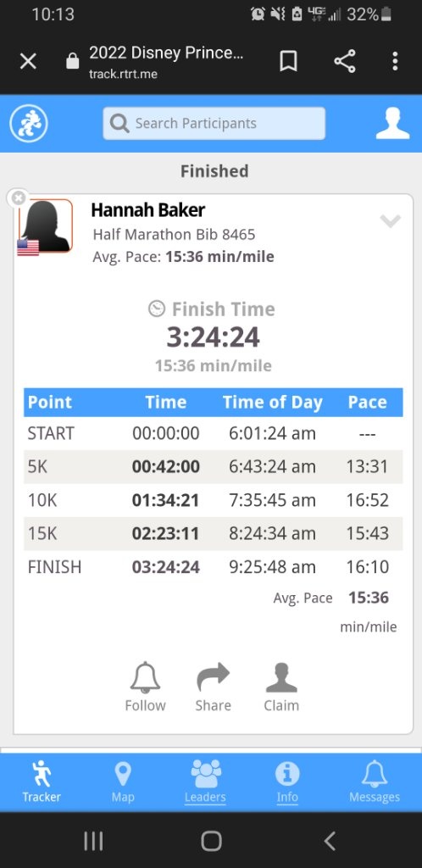The height and width of the screenshot is (868, 422).
Task: Tap Hannah Baker's profile silhouette thumbnail
Action: (46, 226)
